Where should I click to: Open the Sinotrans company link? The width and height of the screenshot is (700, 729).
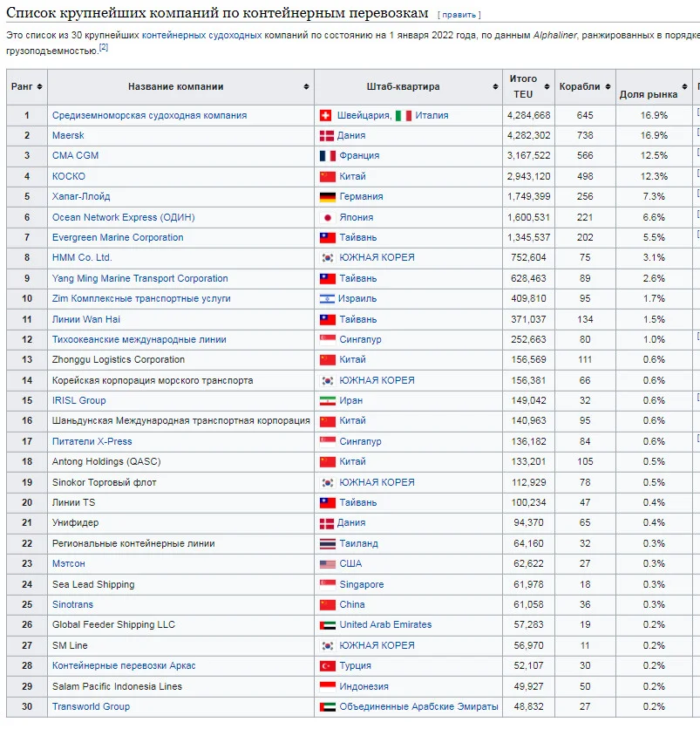tap(72, 605)
